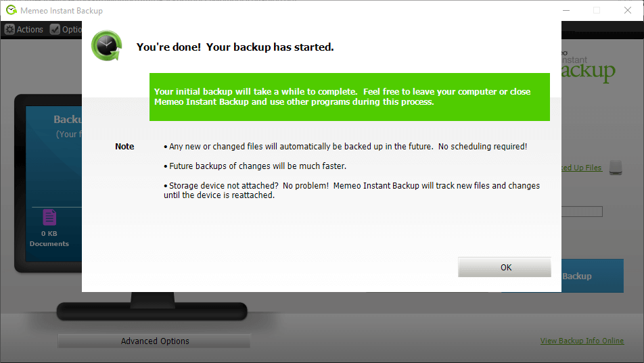Select the purple Documents file icon
Screen dimensions: 644x363
[49, 217]
